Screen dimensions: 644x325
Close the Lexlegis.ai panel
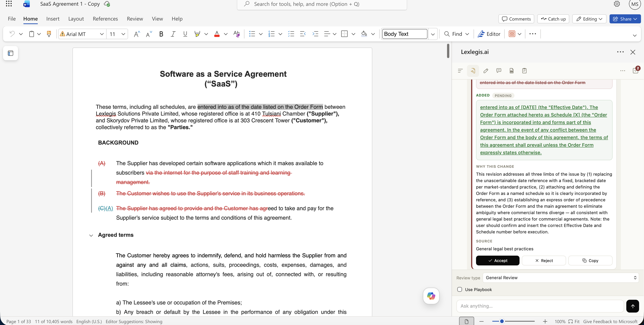click(x=633, y=52)
